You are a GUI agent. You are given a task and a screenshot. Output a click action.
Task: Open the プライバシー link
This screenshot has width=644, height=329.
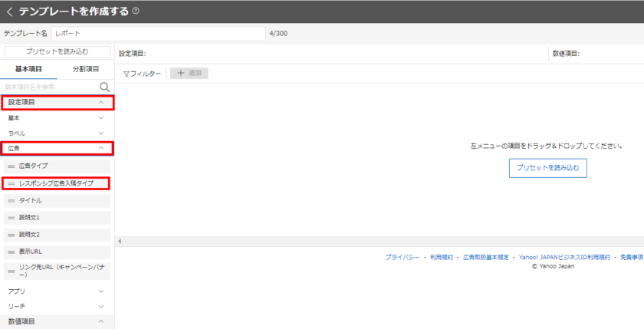point(402,258)
